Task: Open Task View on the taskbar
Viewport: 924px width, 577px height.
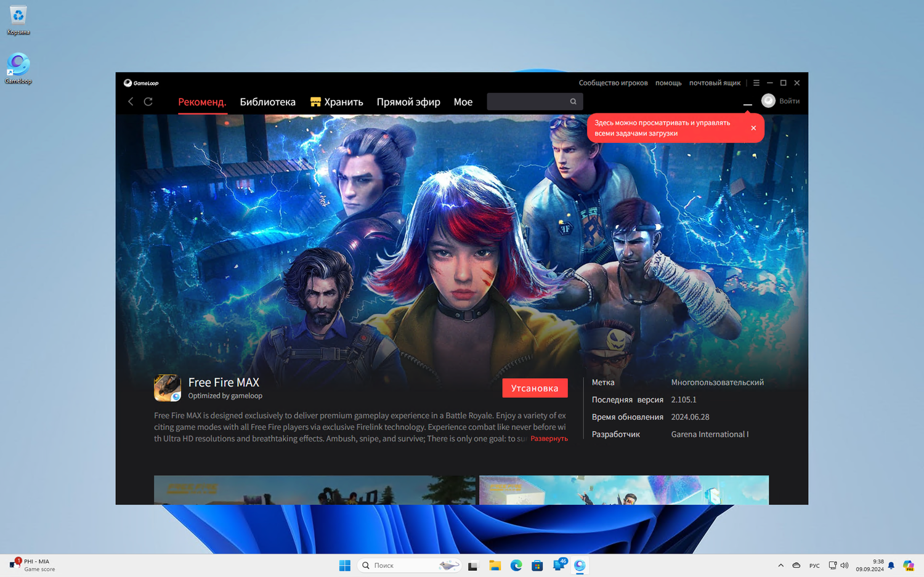Action: (x=473, y=565)
